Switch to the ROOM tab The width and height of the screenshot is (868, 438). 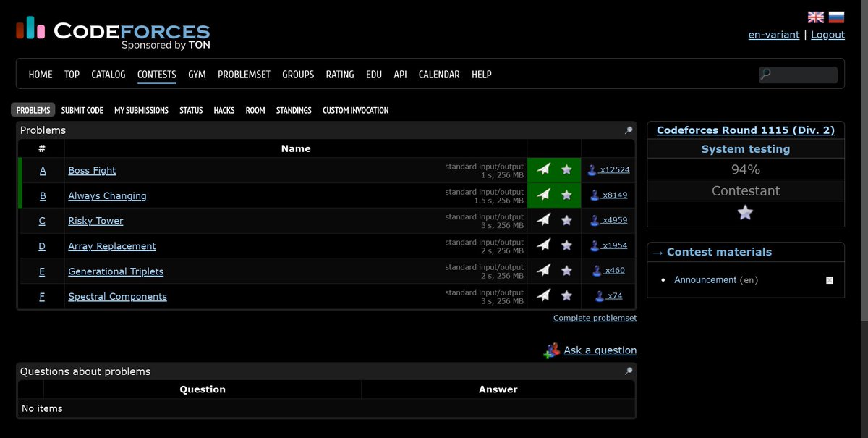255,110
